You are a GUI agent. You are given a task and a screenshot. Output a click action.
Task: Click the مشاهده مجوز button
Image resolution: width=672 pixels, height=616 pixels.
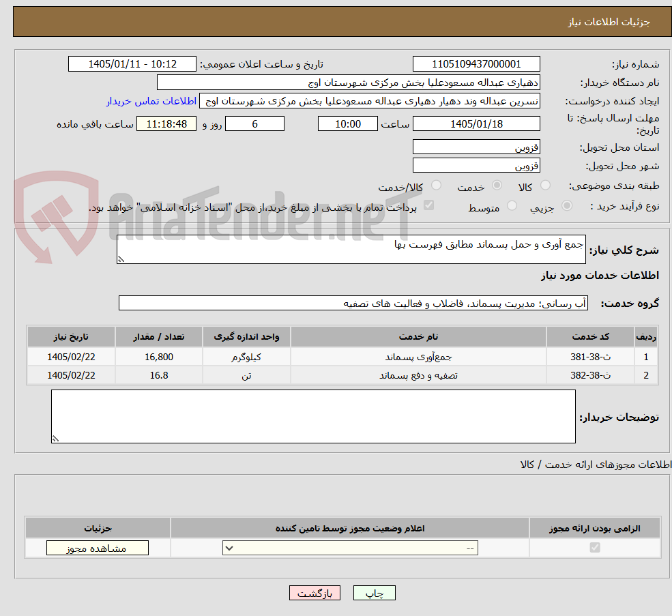(x=98, y=548)
